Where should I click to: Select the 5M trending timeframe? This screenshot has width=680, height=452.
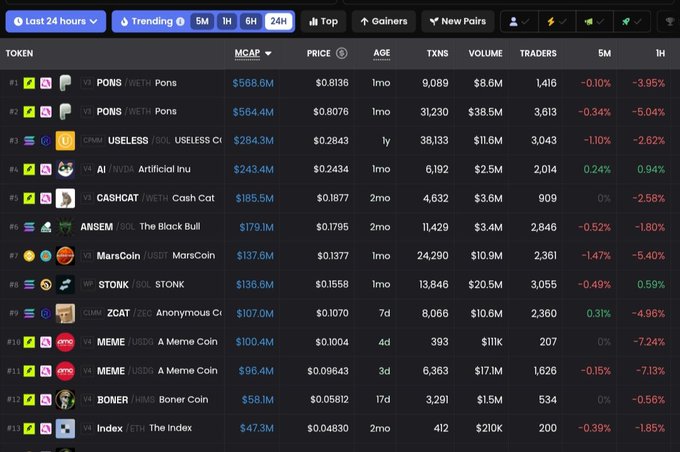pos(202,21)
